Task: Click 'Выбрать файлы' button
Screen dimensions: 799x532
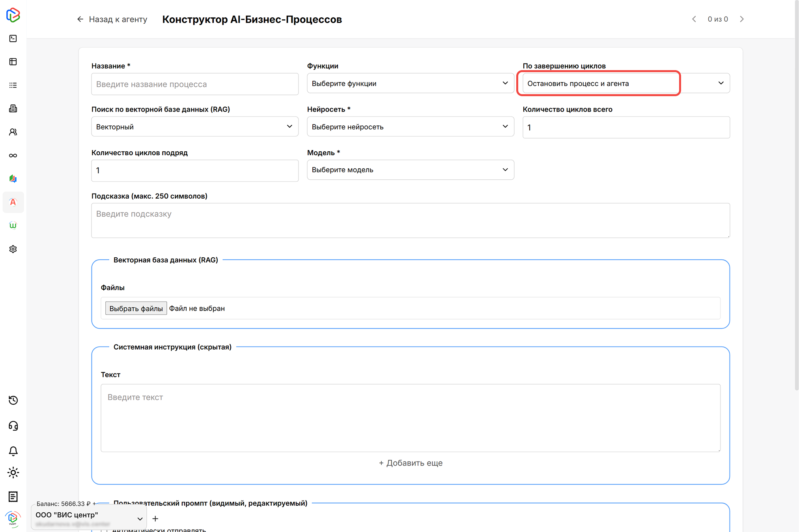Action: [x=136, y=308]
